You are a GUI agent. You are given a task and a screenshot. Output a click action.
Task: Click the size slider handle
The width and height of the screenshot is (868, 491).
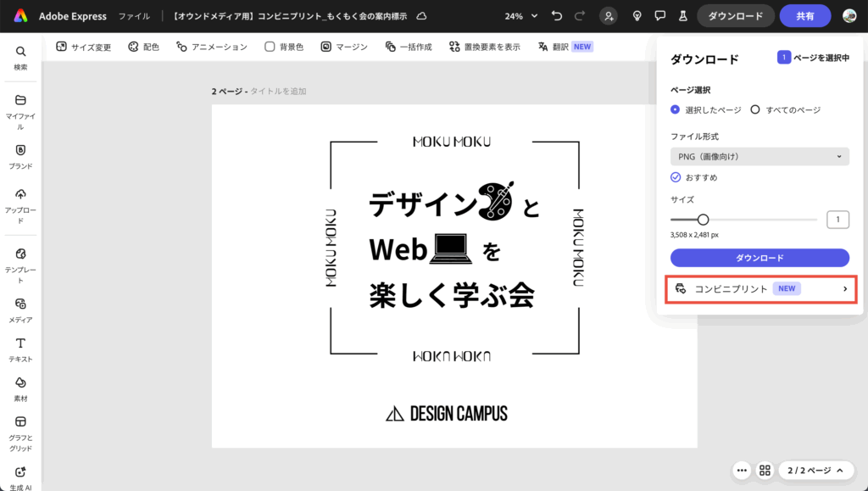click(x=703, y=220)
